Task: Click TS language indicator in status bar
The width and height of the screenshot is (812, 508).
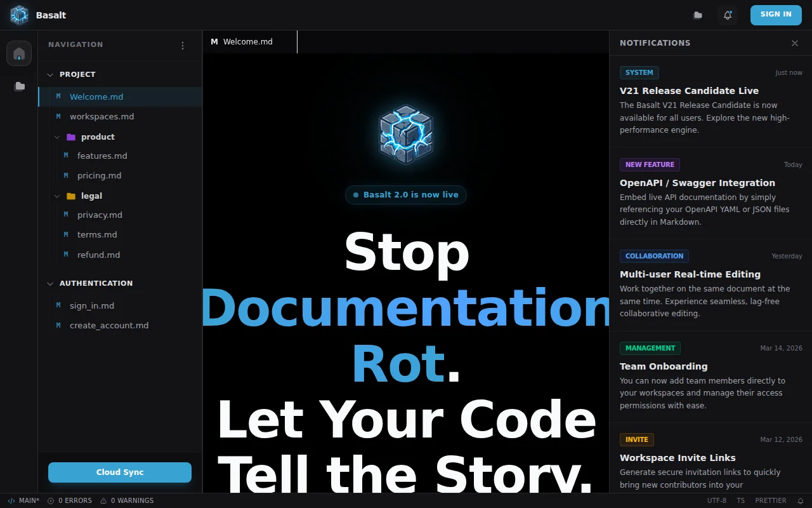Action: point(741,500)
